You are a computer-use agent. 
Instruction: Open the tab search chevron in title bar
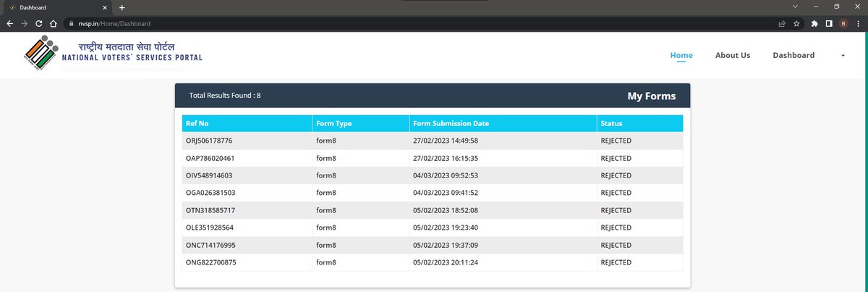795,7
